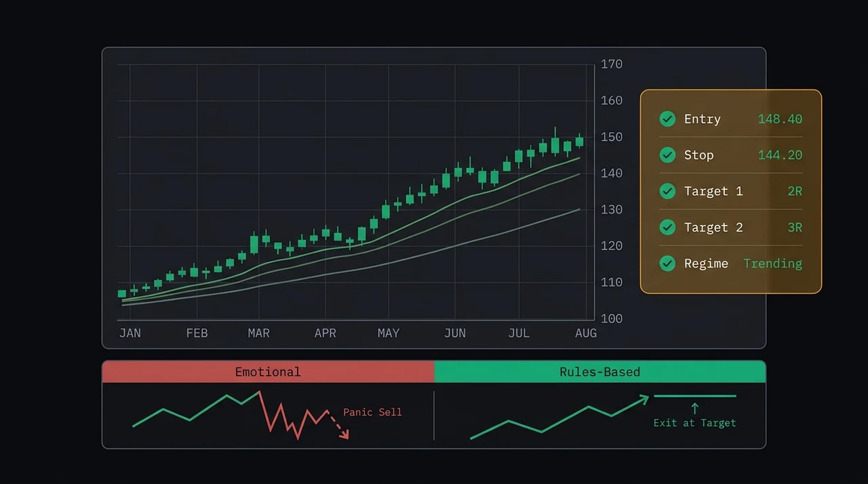This screenshot has width=868, height=484.
Task: Click the check icon beside Target 1
Action: 667,191
